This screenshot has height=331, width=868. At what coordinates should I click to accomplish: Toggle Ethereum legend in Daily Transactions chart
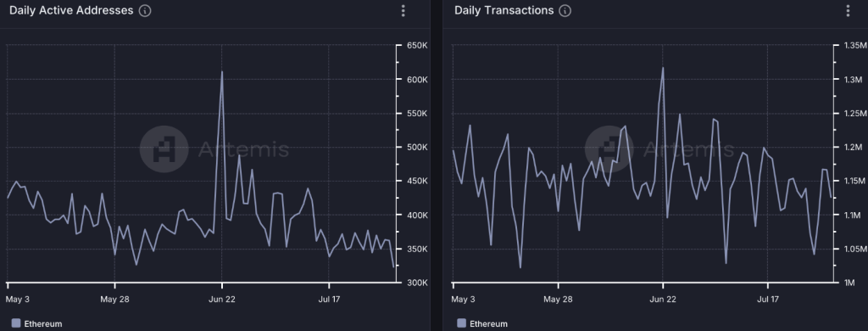[x=482, y=324]
